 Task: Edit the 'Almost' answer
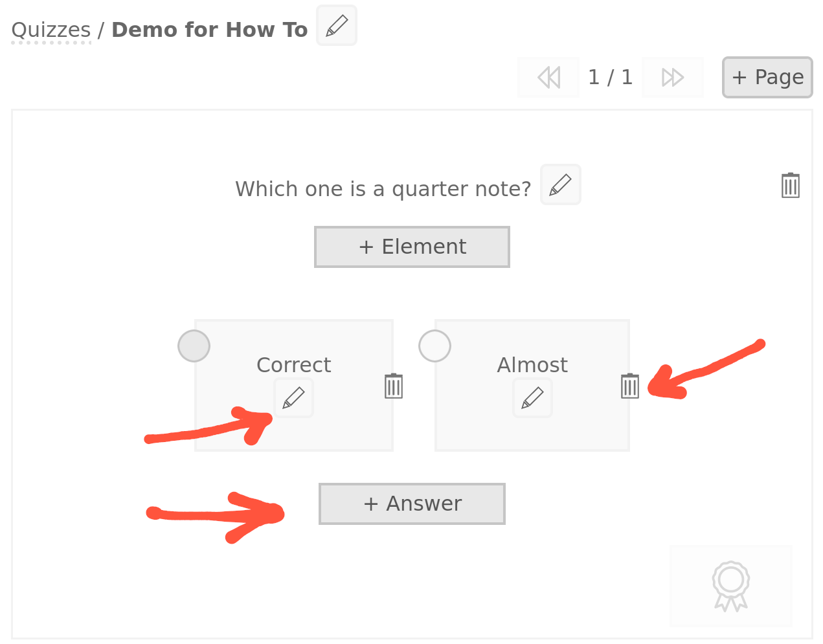coord(532,397)
